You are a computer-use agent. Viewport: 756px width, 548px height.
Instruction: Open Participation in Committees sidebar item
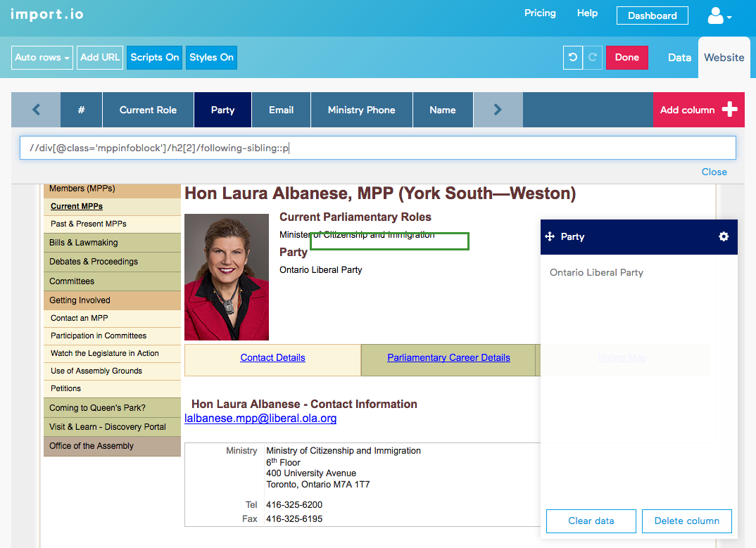click(x=112, y=336)
